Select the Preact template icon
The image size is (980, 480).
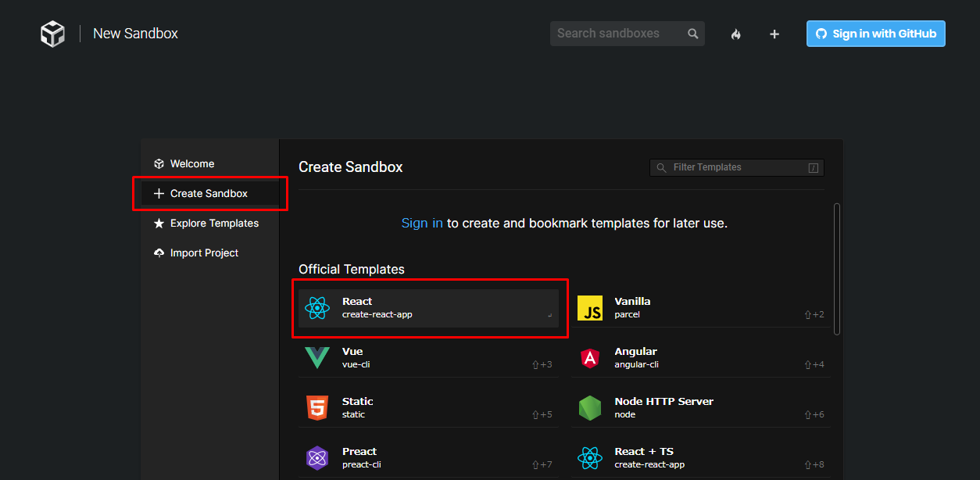[317, 457]
